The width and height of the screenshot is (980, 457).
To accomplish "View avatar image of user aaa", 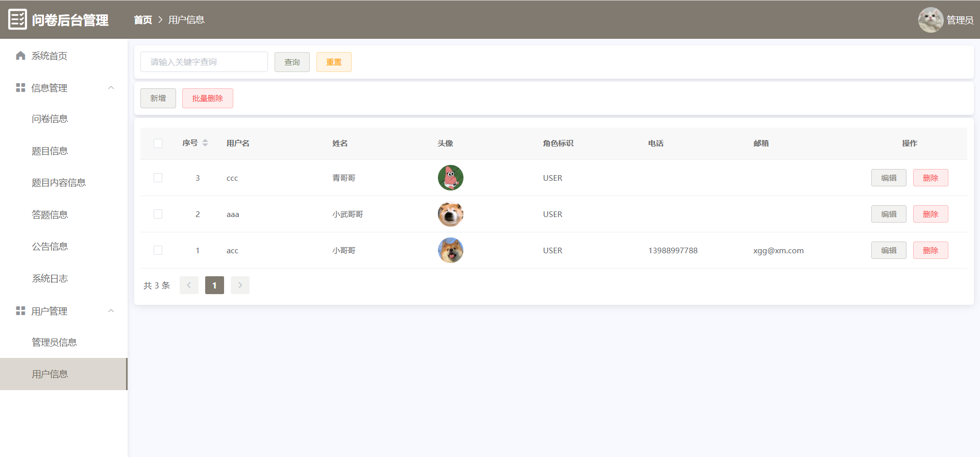I will 451,214.
